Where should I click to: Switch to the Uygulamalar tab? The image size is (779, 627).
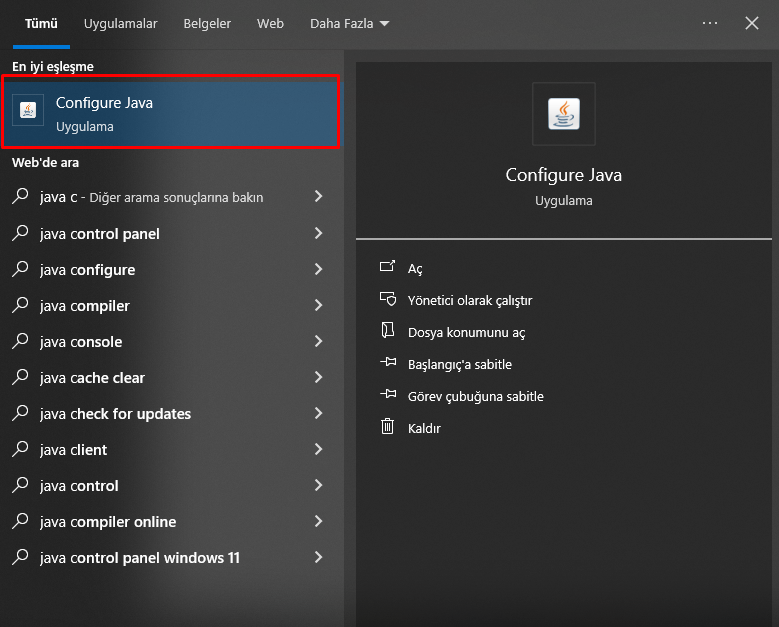click(x=120, y=23)
